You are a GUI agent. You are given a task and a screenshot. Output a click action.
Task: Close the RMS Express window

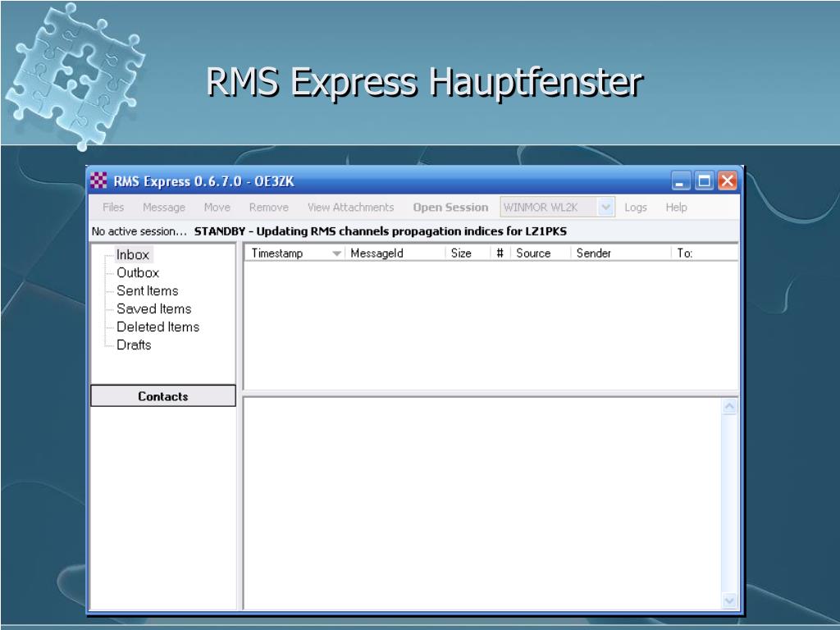tap(728, 181)
